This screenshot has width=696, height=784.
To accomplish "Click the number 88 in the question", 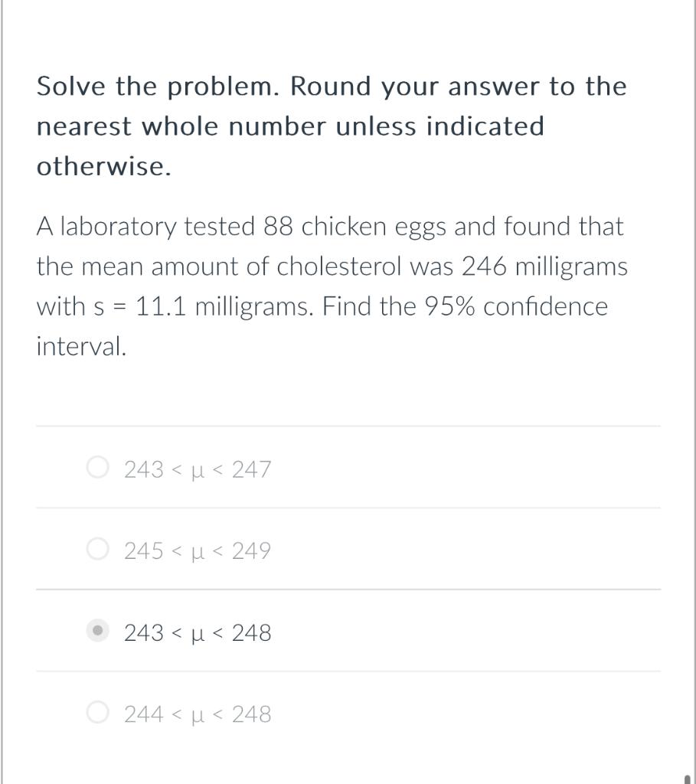I will (279, 227).
